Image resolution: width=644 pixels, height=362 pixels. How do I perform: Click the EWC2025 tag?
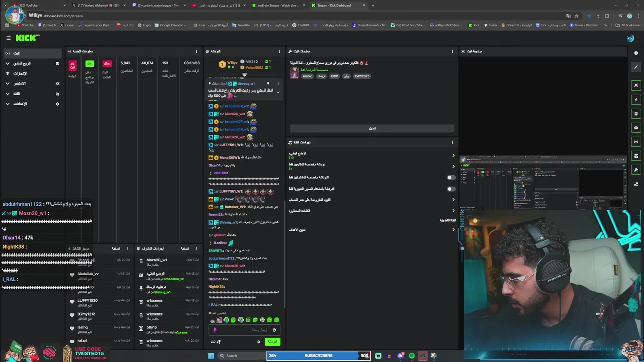362,76
